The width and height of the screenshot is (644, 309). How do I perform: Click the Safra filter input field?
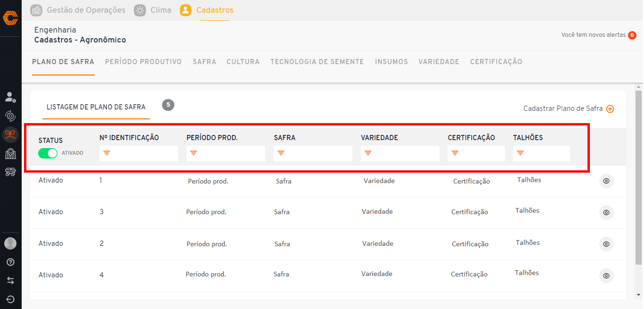pos(313,153)
